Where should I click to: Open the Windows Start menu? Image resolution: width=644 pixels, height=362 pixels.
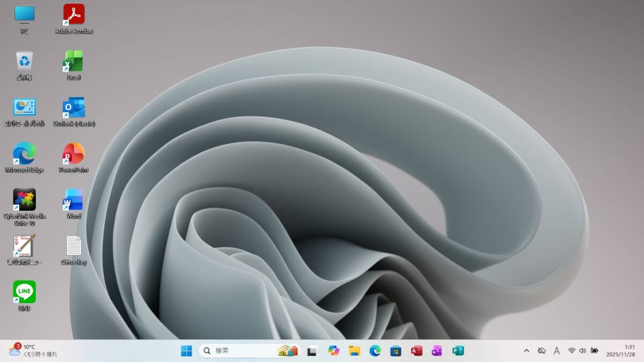pos(186,351)
